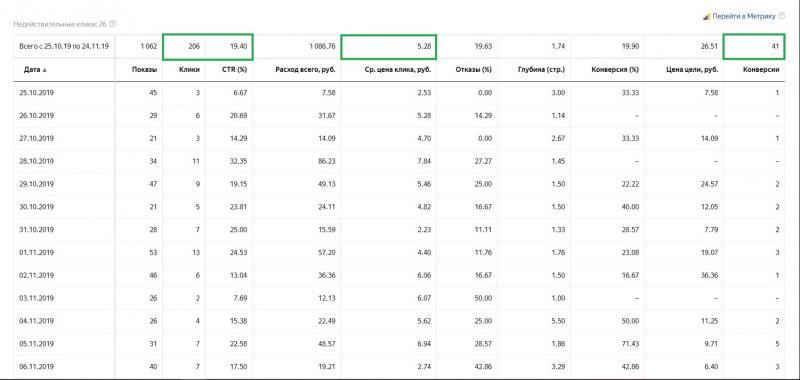
Task: Sort by the CTR (%) column header
Action: coord(235,70)
